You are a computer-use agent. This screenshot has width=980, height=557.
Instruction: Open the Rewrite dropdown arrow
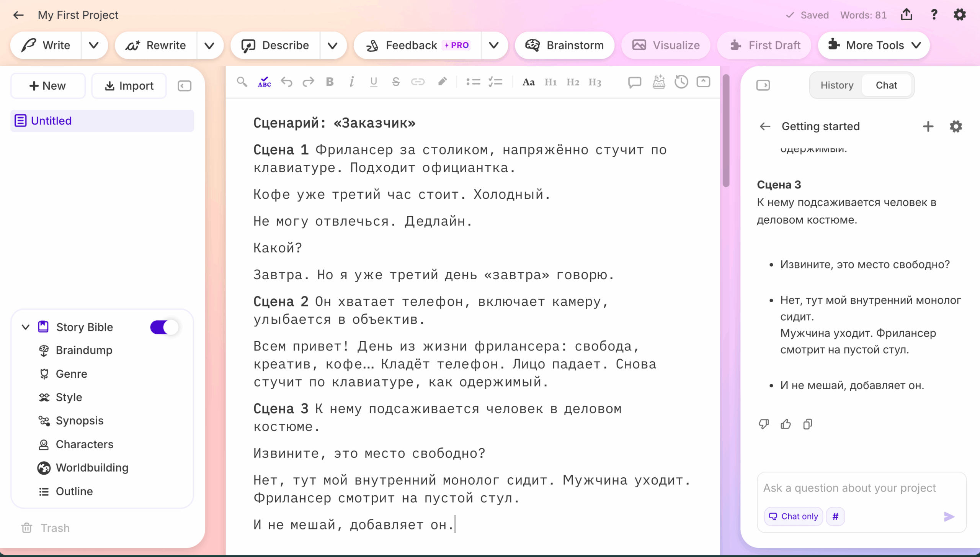point(209,45)
